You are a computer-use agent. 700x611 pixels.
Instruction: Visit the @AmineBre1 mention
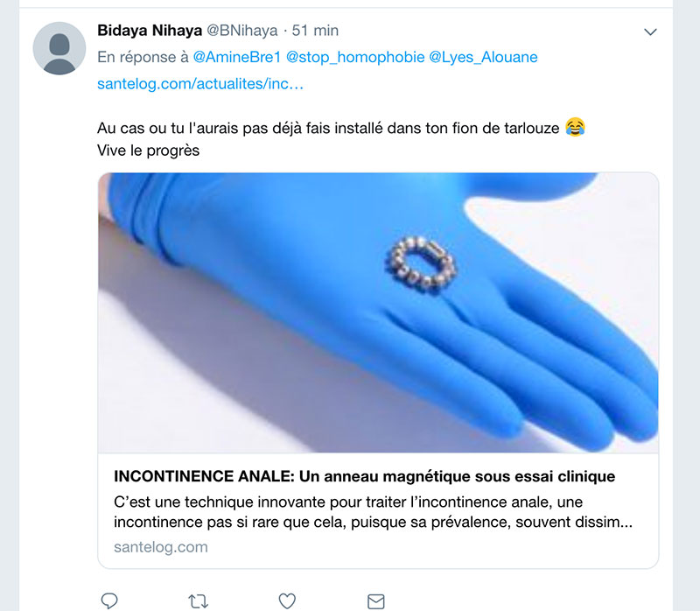(x=235, y=57)
